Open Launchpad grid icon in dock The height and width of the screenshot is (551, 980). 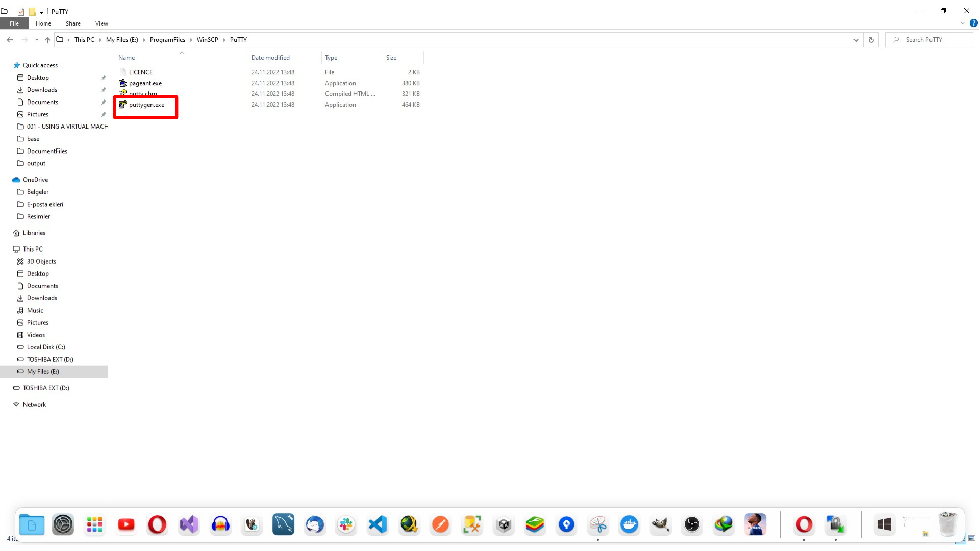(x=94, y=524)
